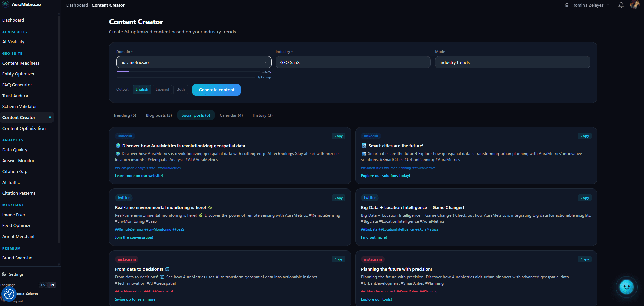Open the History tab

point(262,115)
